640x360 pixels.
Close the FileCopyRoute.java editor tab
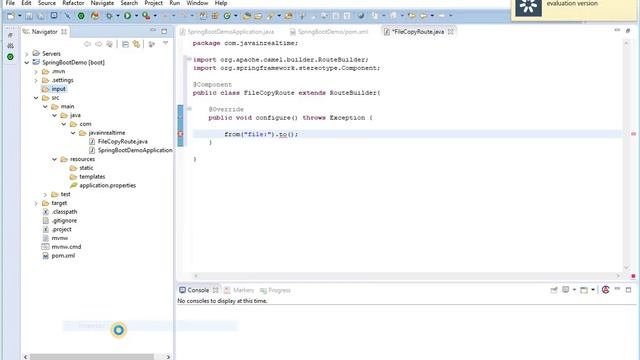point(451,31)
